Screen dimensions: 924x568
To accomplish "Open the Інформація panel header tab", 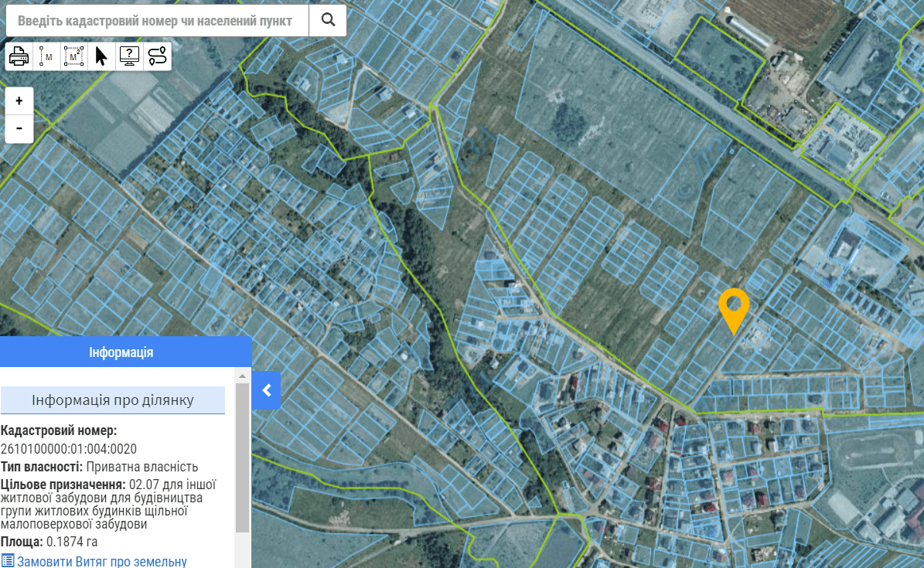I will tap(121, 352).
